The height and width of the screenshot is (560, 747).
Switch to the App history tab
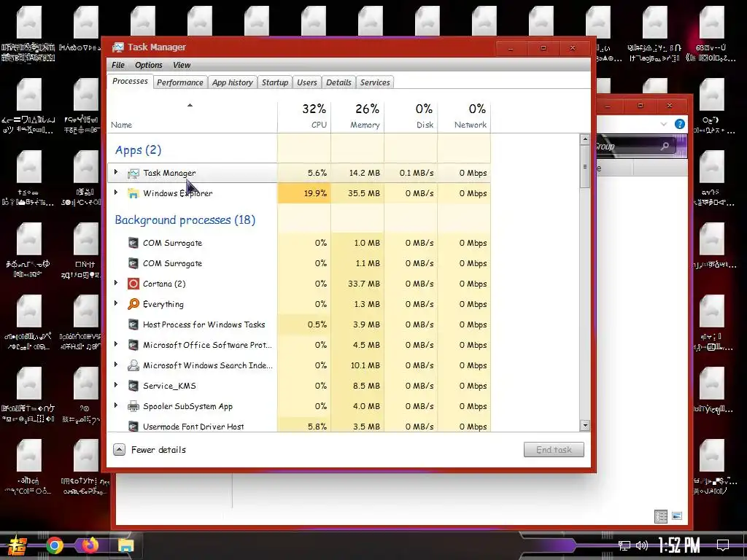tap(233, 82)
